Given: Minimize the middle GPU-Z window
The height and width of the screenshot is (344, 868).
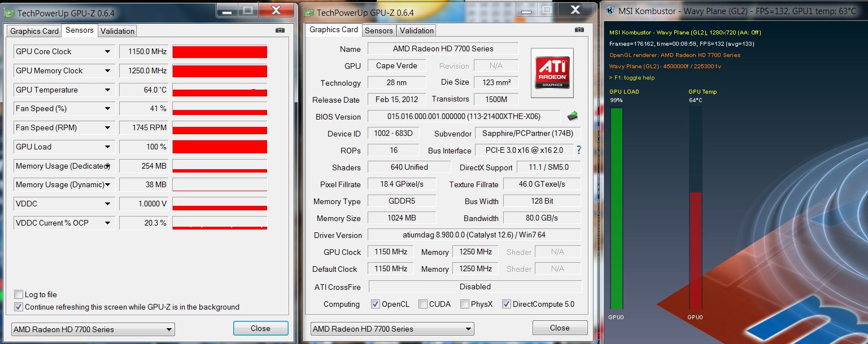Looking at the screenshot, I should (x=526, y=10).
